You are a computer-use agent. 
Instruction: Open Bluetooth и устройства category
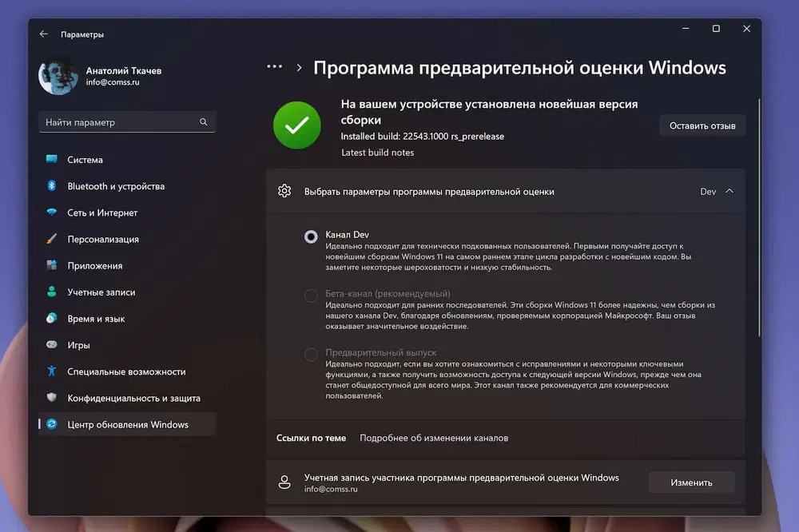127,186
